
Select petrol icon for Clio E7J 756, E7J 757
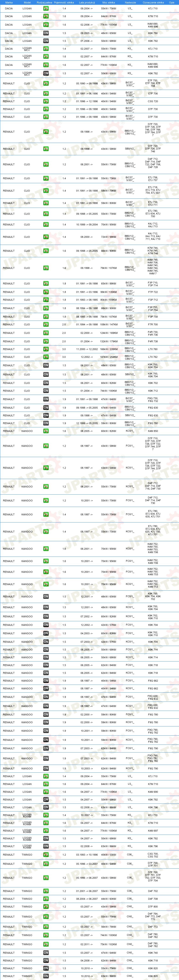point(46,178)
